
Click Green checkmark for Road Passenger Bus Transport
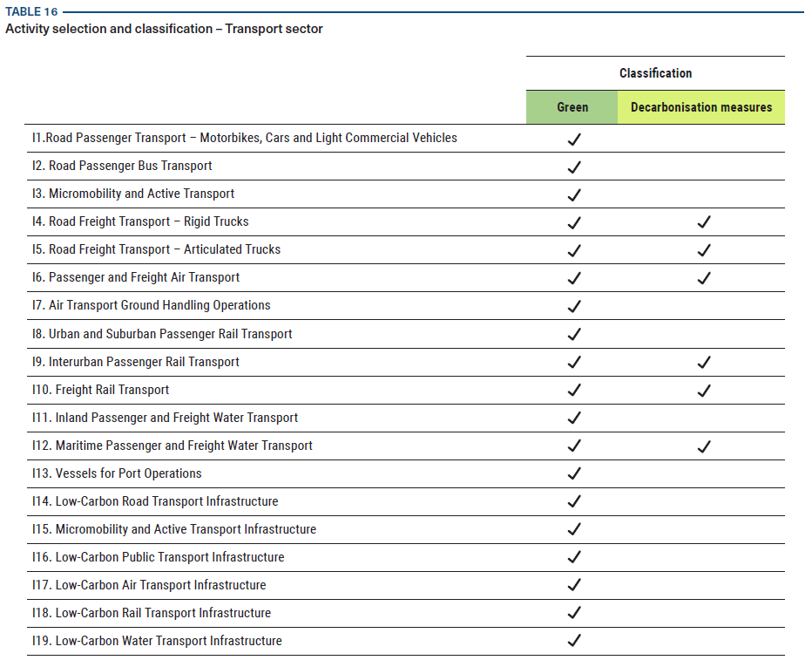[x=573, y=167]
